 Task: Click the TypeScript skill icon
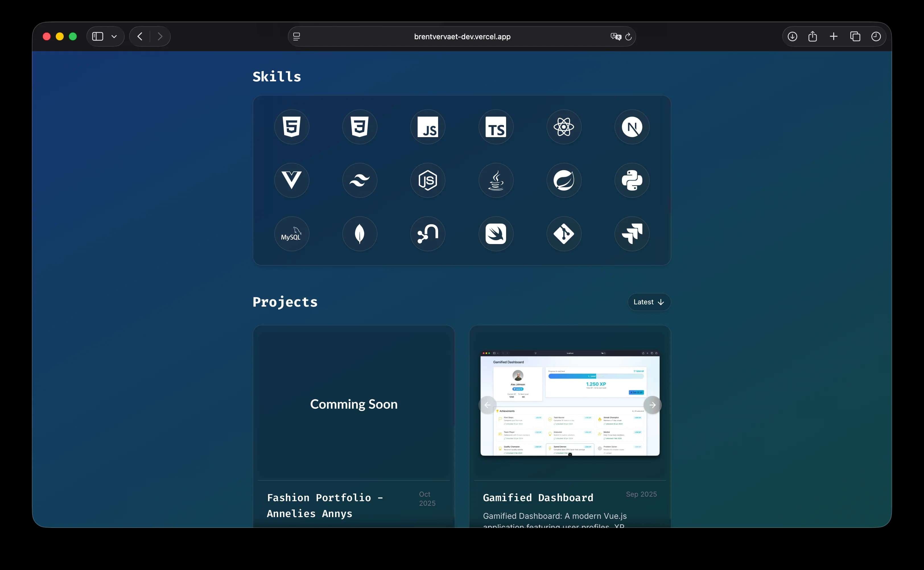pyautogui.click(x=496, y=127)
